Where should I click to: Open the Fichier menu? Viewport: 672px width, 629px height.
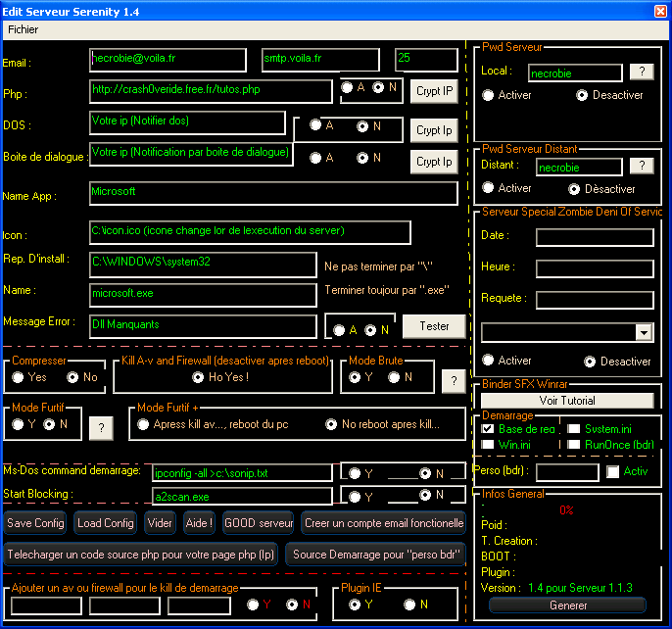tap(23, 29)
